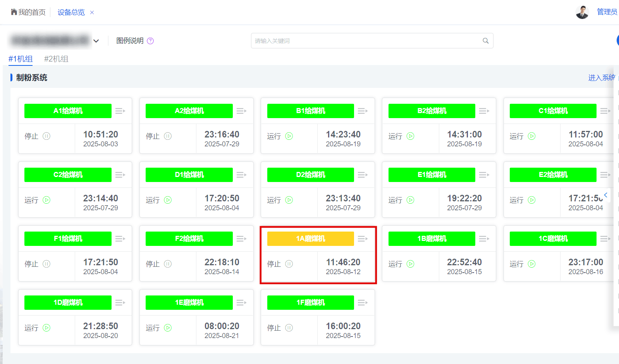Select the #1机组 tab
Viewport: 619px width, 364px height.
tap(21, 59)
